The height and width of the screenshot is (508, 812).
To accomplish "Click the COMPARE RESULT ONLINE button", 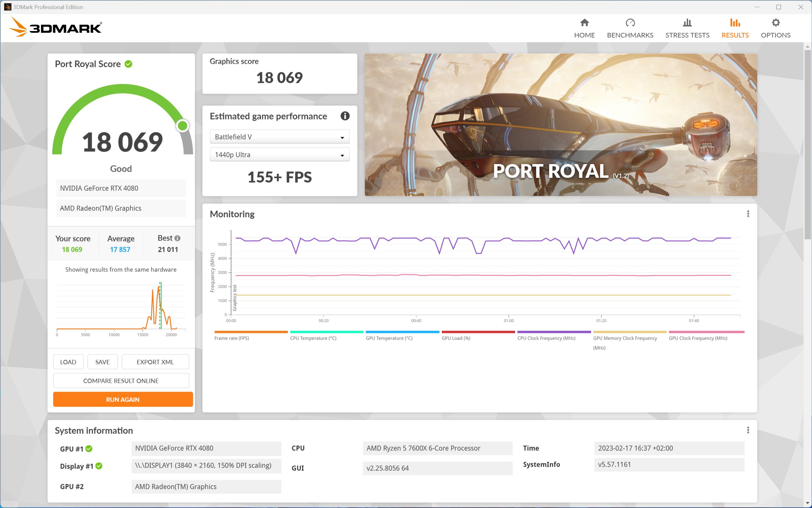I will [122, 380].
